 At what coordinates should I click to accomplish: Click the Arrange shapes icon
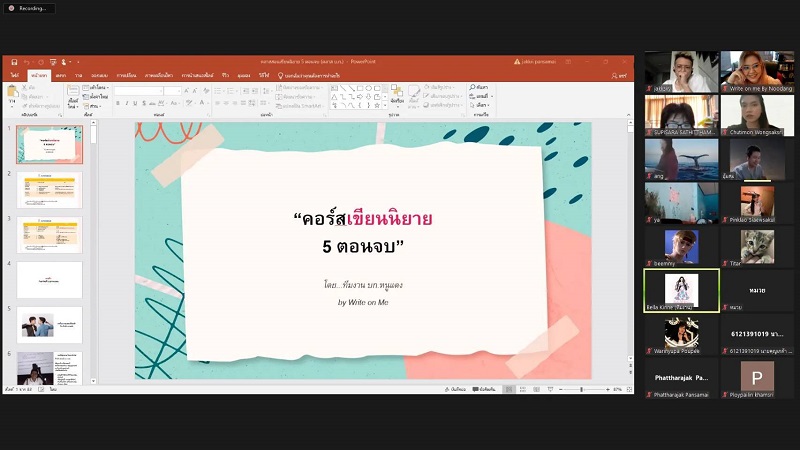(x=397, y=94)
